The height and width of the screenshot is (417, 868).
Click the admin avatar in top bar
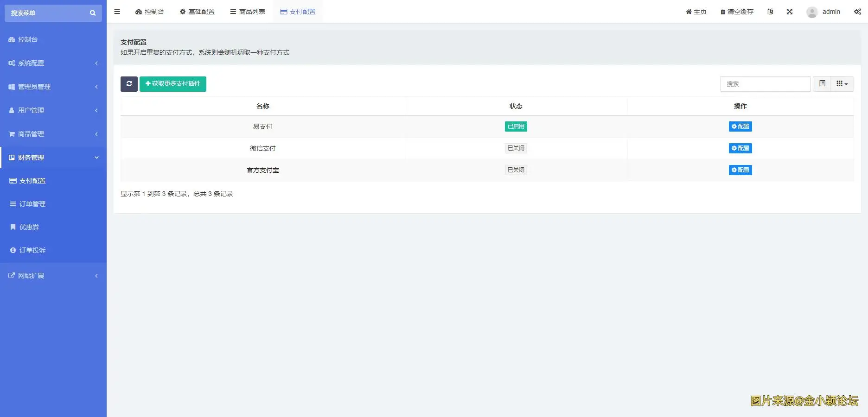(812, 12)
